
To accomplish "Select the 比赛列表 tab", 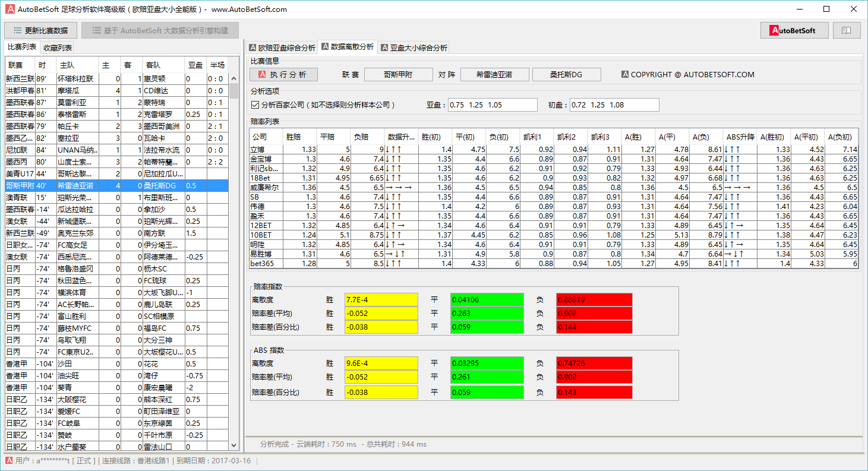I will tap(22, 47).
